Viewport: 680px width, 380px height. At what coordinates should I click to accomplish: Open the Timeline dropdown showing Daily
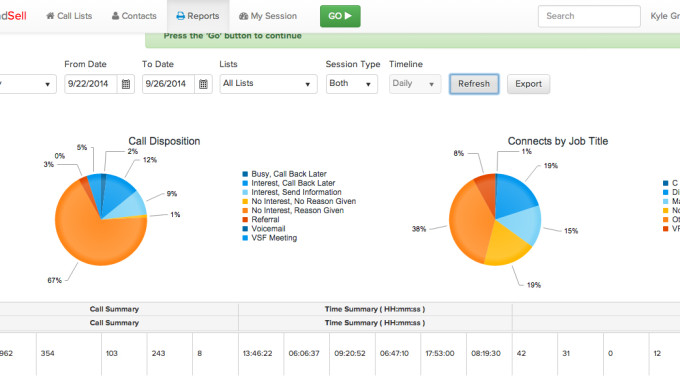[415, 84]
